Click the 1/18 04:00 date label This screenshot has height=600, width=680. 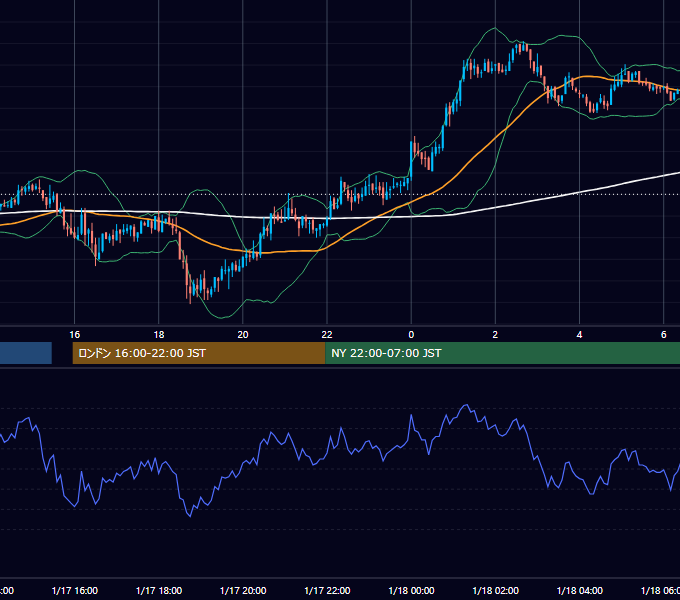pos(579,590)
